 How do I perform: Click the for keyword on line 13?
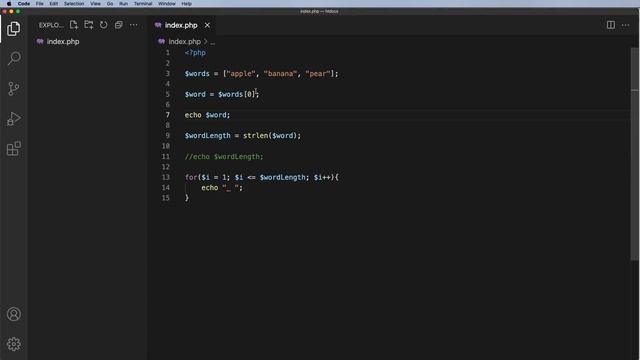191,177
